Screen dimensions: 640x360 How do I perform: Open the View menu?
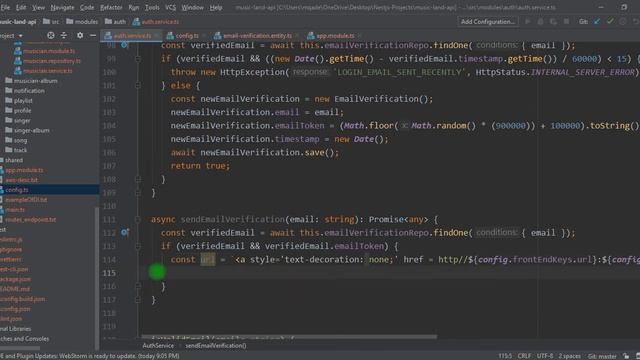tap(38, 7)
